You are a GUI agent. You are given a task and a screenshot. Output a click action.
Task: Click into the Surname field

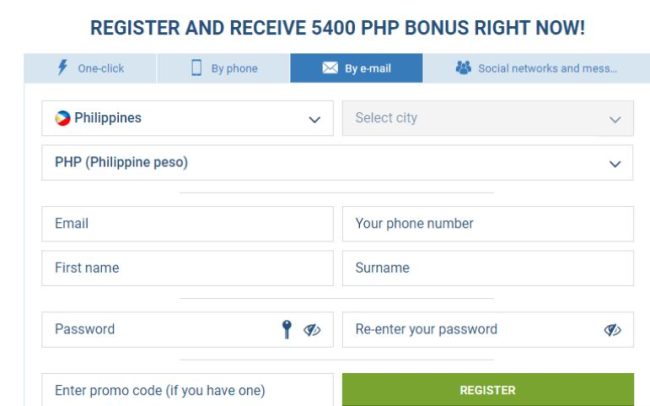click(x=487, y=268)
